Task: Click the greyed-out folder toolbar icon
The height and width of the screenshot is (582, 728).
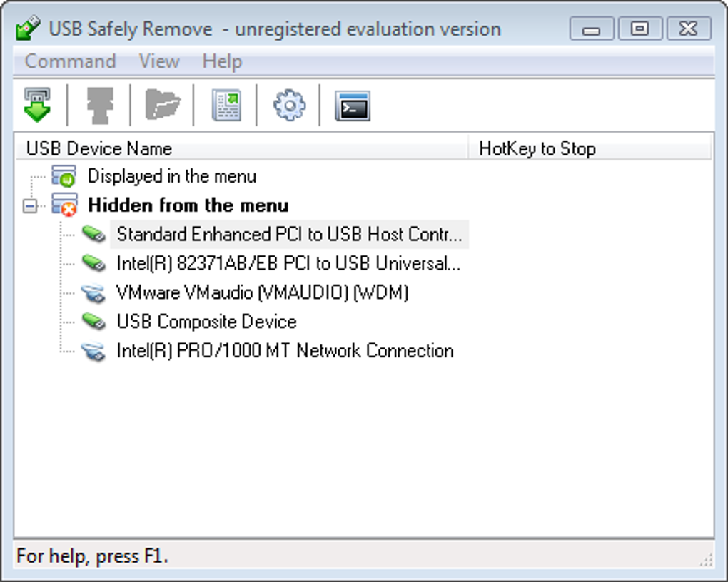Action: tap(163, 106)
